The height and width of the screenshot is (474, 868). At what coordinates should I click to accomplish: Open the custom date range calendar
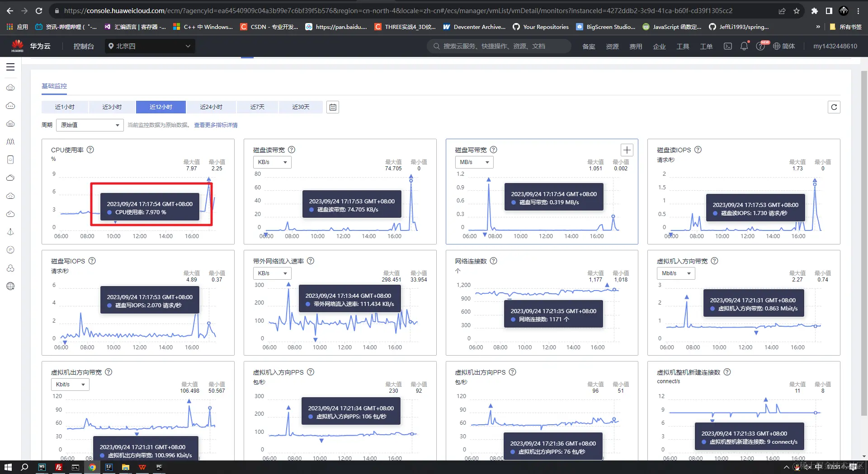(333, 107)
